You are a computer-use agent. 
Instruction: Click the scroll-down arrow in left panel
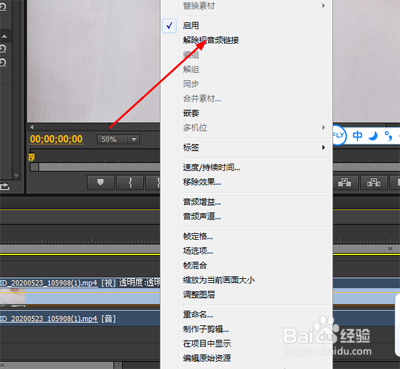[x=16, y=175]
